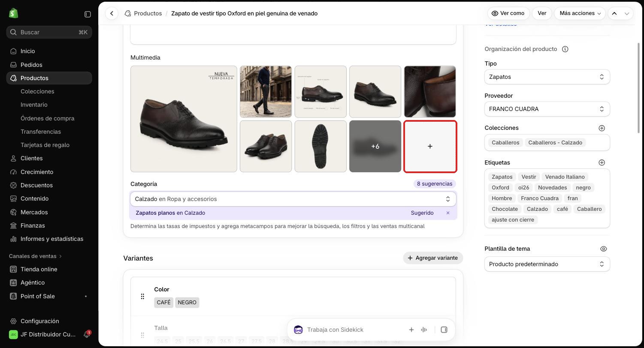644x348 pixels.
Task: Click the notification bell icon
Action: tap(86, 334)
